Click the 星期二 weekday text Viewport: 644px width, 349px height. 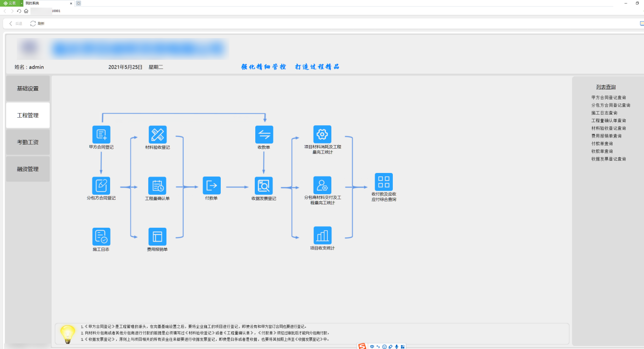(156, 67)
